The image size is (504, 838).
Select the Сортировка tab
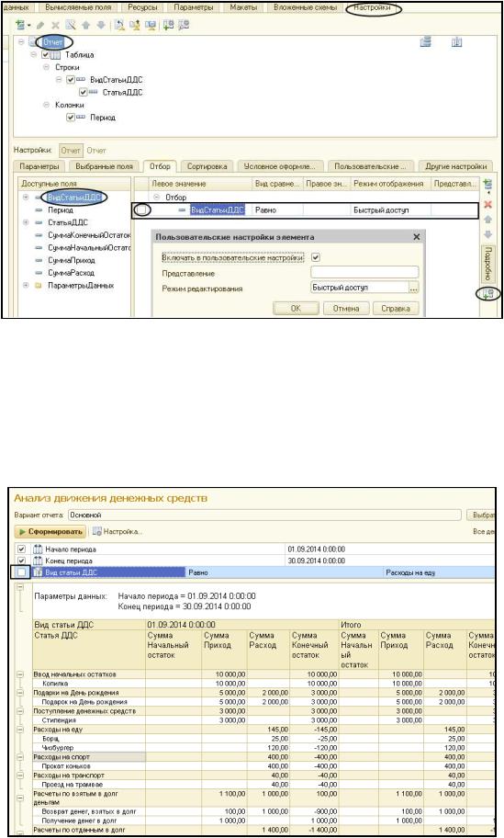(207, 166)
